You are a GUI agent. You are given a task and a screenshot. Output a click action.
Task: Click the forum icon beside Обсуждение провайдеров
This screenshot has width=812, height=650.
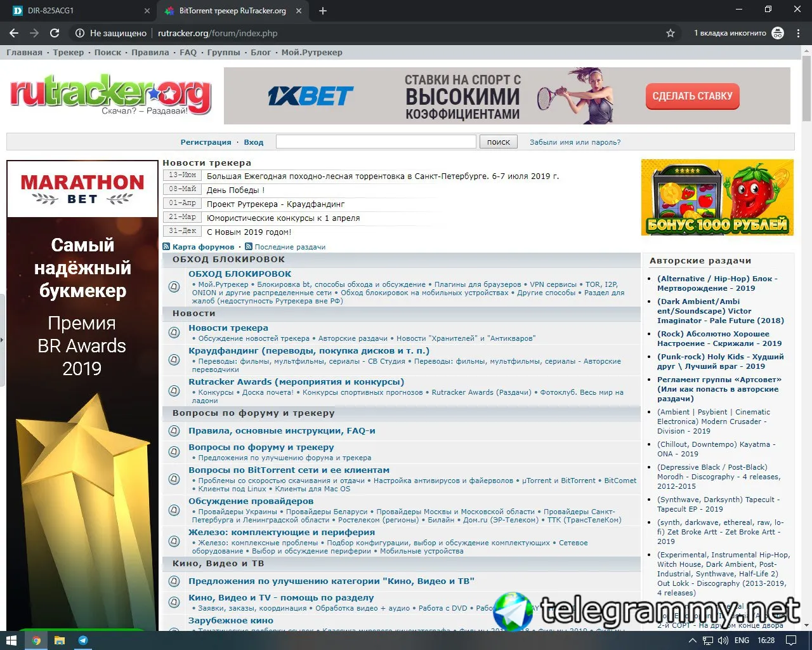point(174,510)
